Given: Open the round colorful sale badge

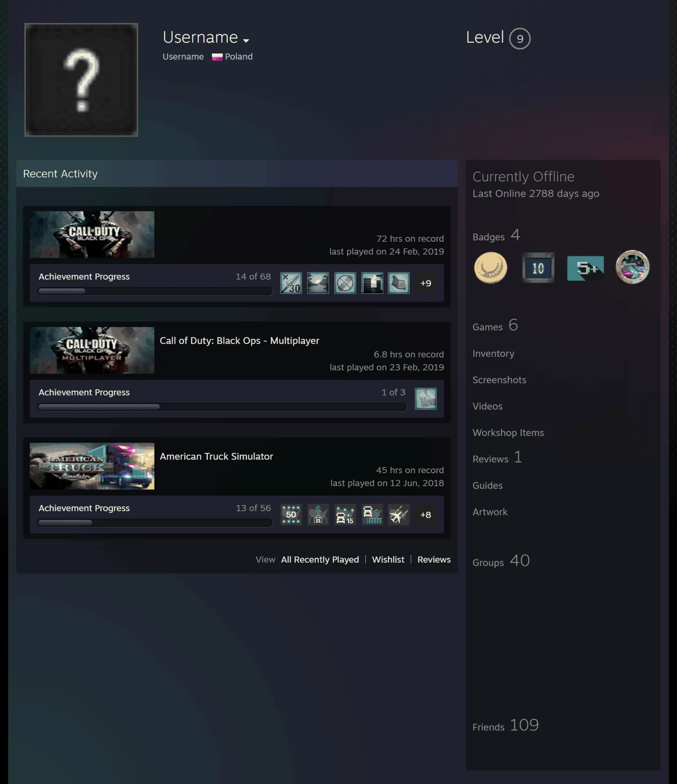Looking at the screenshot, I should 632,267.
